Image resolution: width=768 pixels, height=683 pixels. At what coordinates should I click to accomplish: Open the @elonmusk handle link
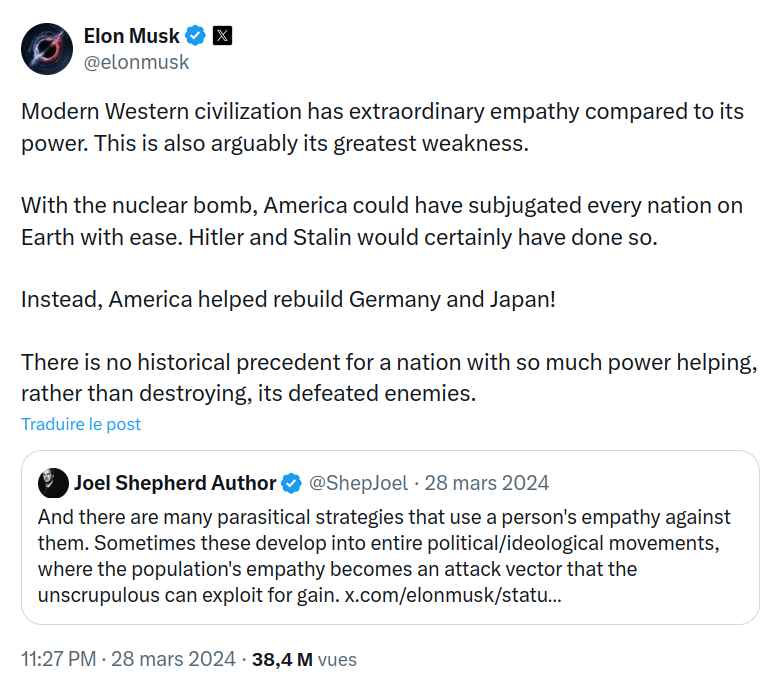pyautogui.click(x=136, y=62)
